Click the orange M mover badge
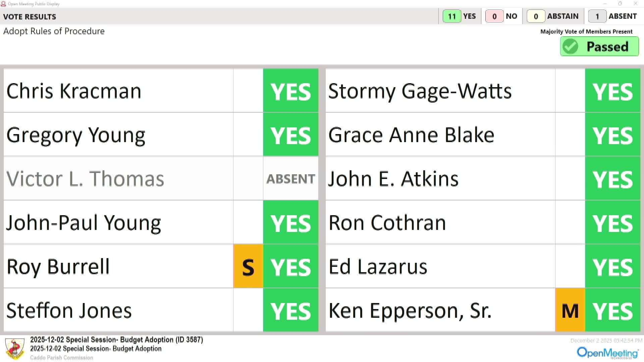Image resolution: width=644 pixels, height=362 pixels. click(570, 310)
